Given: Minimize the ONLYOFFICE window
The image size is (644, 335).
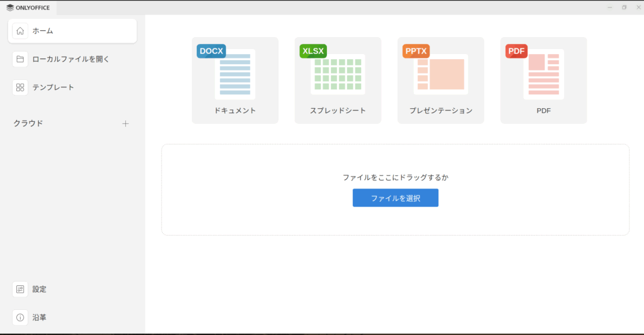Looking at the screenshot, I should coord(610,8).
